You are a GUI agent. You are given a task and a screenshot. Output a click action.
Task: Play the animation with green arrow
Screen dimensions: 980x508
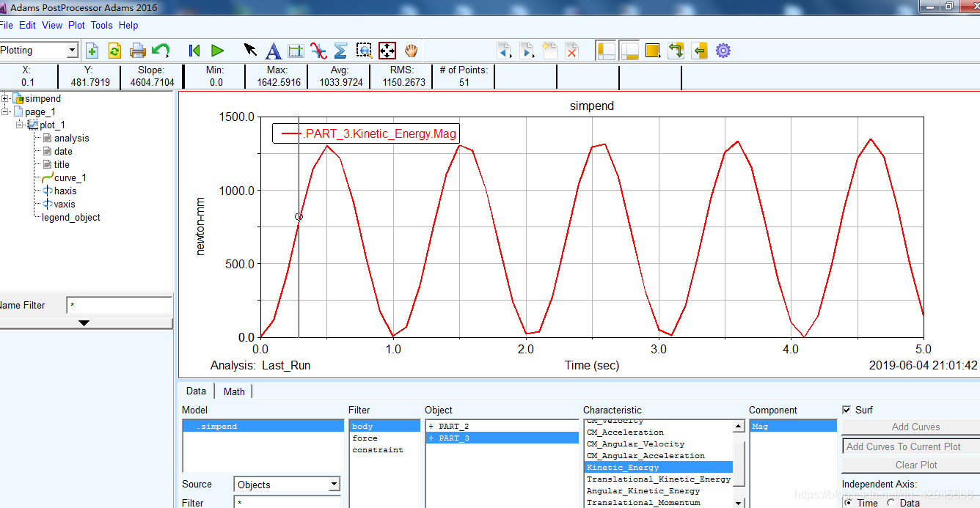217,51
